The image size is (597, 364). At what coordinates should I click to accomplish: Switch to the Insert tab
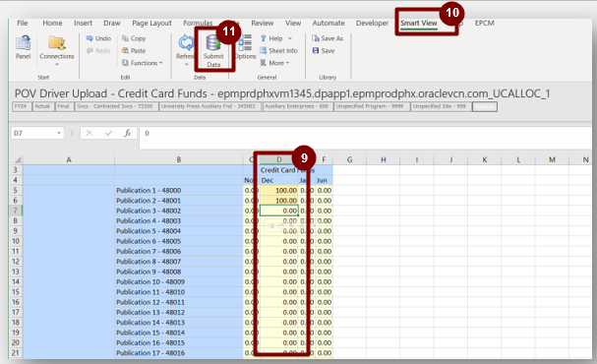(83, 23)
